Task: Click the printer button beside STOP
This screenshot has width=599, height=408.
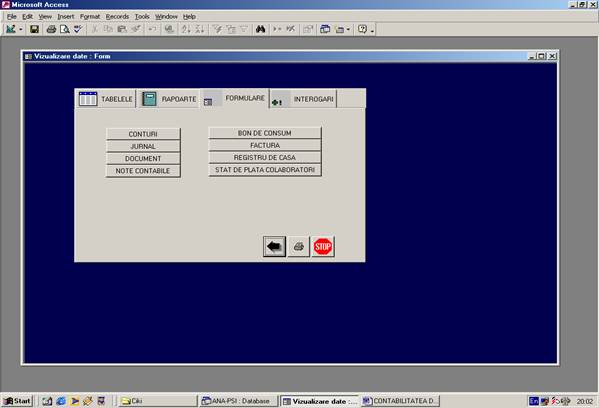Action: click(x=298, y=246)
